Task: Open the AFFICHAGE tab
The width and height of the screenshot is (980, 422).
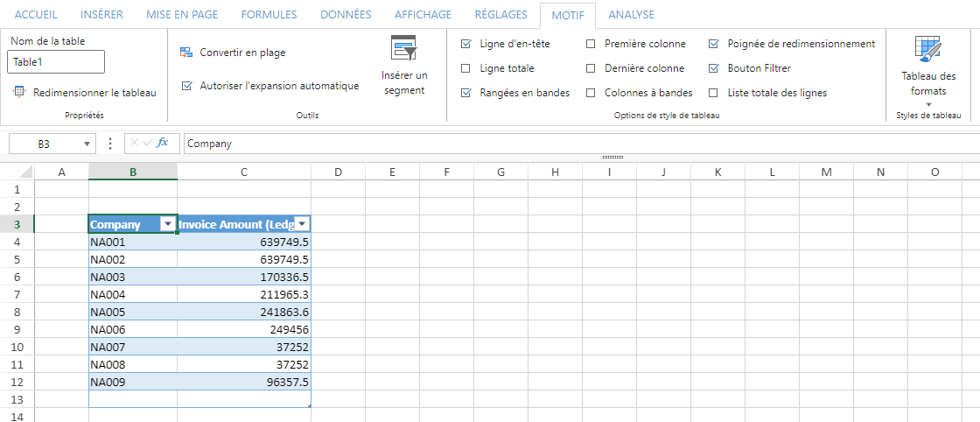Action: [x=423, y=14]
